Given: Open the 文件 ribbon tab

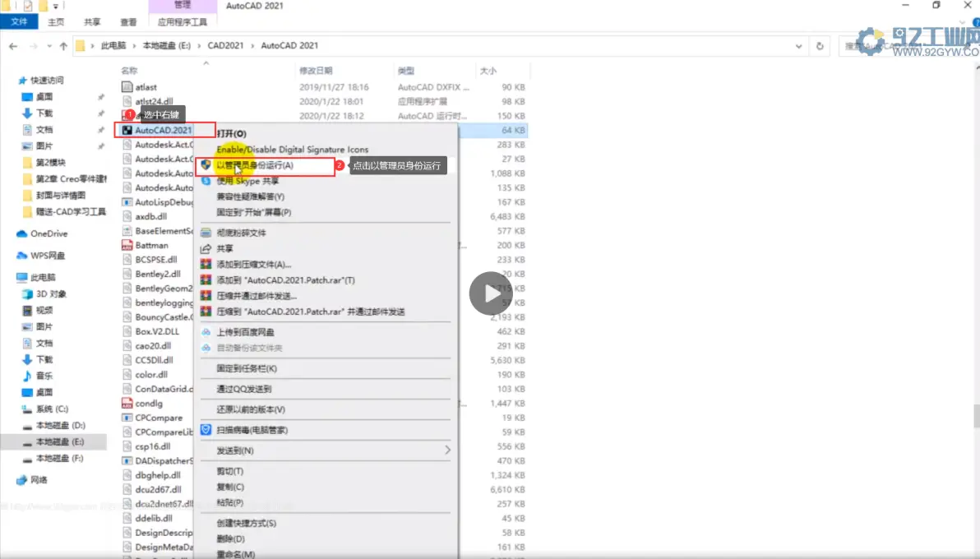Looking at the screenshot, I should 19,22.
